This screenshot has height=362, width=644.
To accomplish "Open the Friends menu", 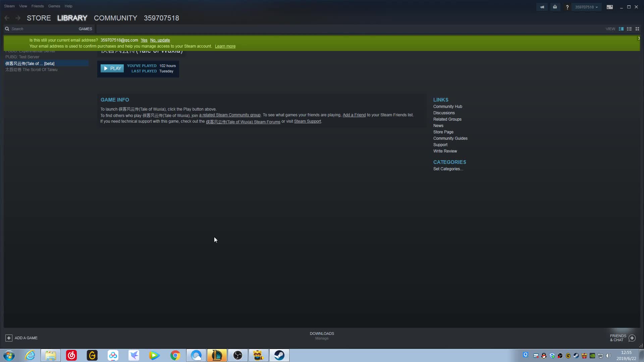I will coord(38,6).
